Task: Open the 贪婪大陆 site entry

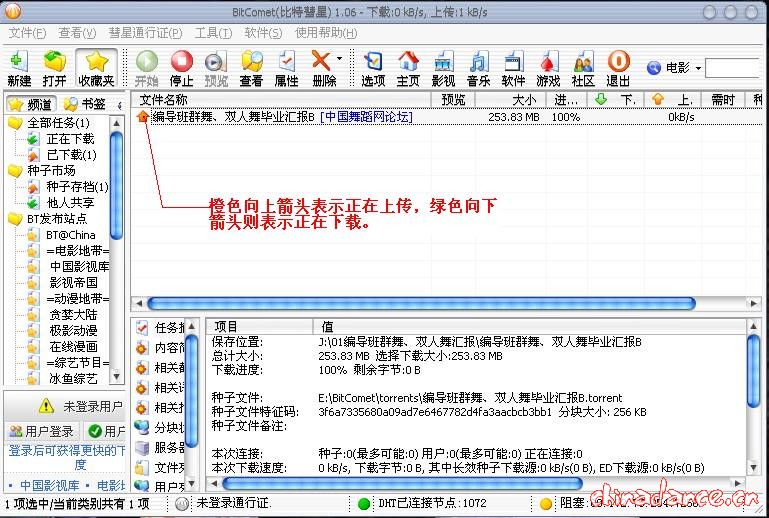Action: (74, 314)
